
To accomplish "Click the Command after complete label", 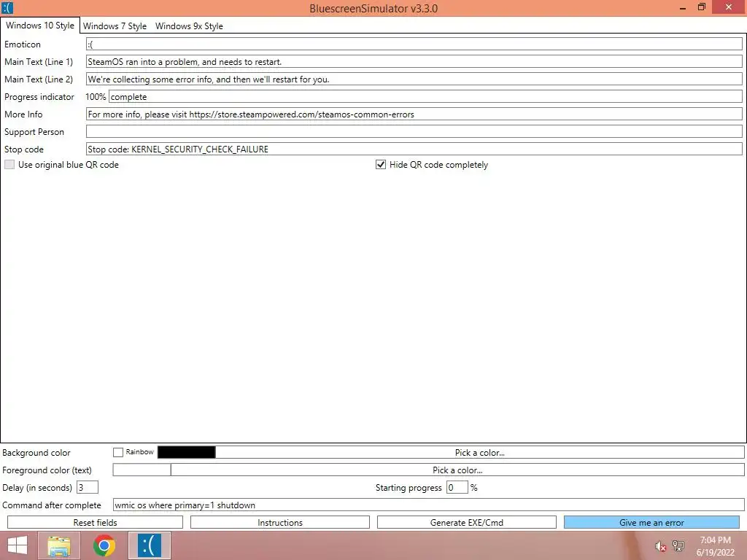I will pyautogui.click(x=52, y=505).
